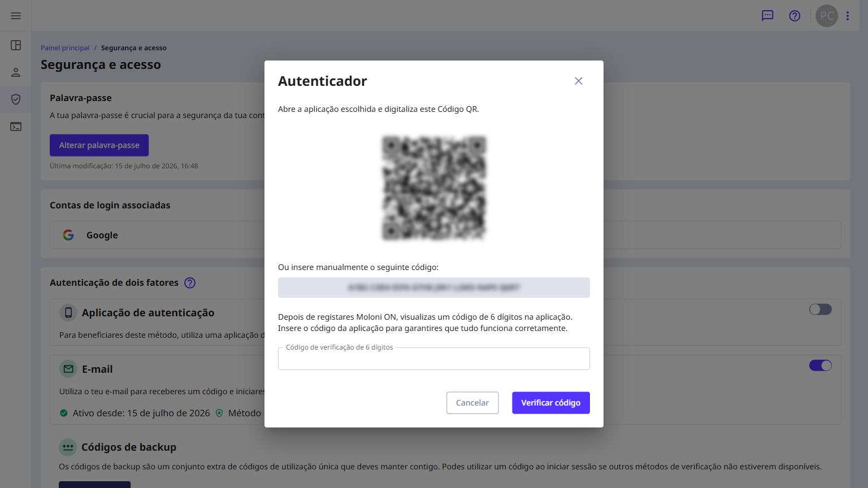
Task: Click the backup codes dots icon
Action: pos(68,447)
